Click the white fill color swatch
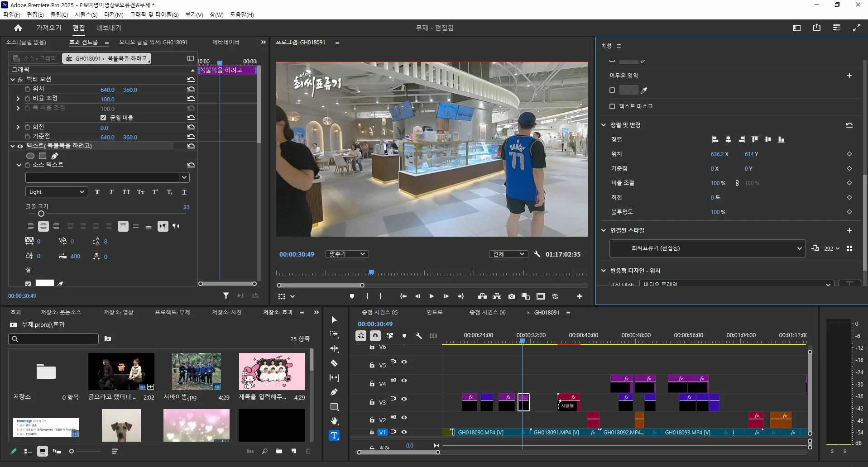The image size is (868, 467). 45,283
